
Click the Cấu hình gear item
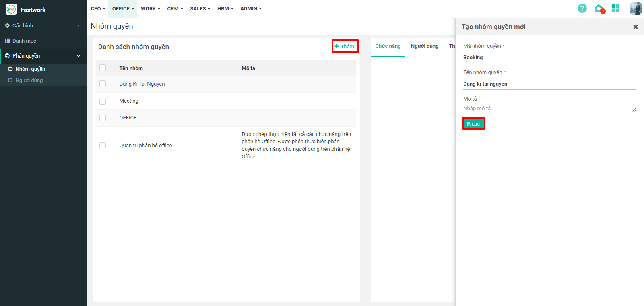[x=23, y=25]
